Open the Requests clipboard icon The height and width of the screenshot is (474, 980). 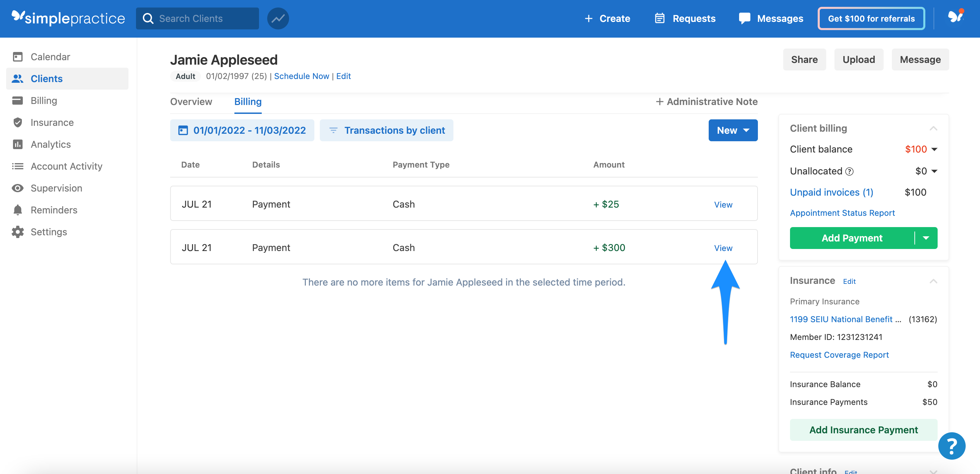[660, 18]
